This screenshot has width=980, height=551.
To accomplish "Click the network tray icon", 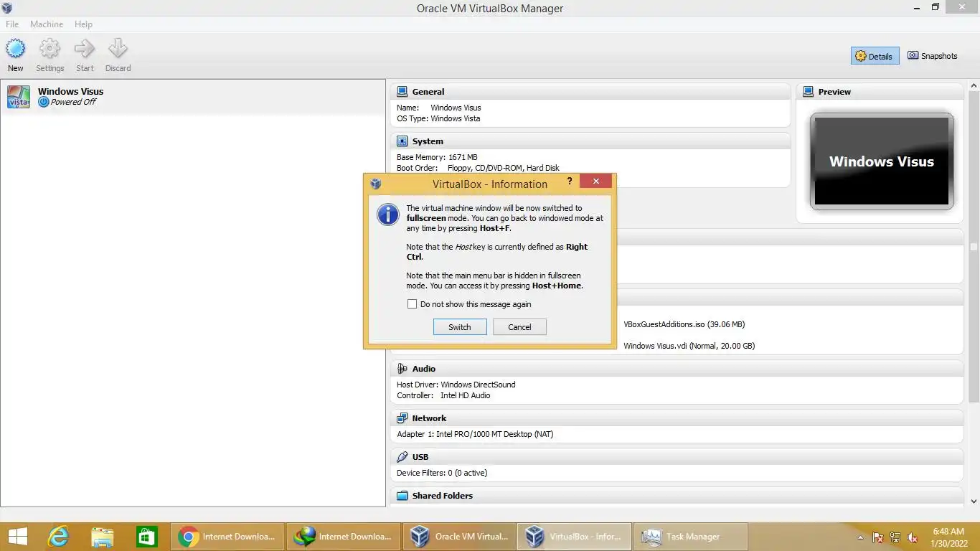I will pyautogui.click(x=895, y=537).
